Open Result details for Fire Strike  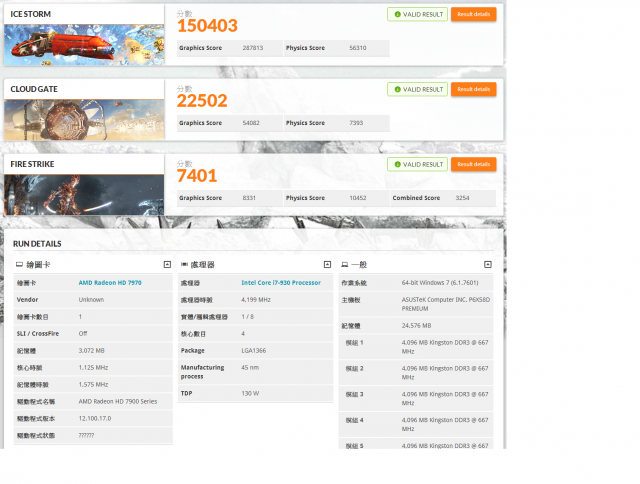(473, 164)
